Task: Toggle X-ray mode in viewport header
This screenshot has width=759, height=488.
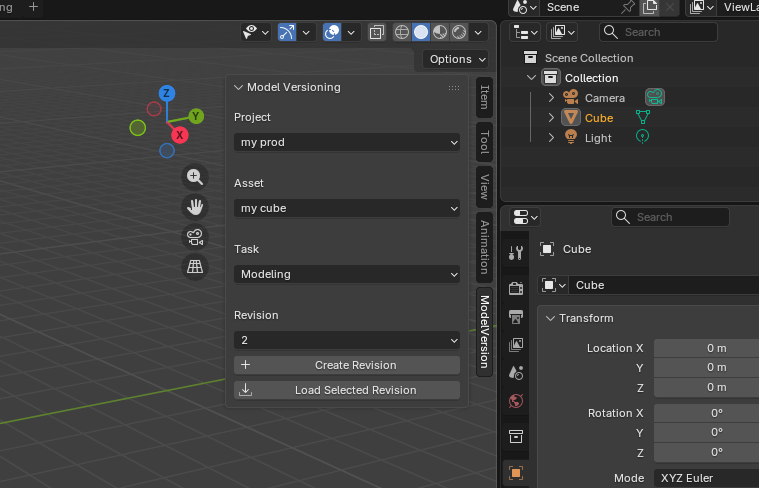Action: point(376,32)
